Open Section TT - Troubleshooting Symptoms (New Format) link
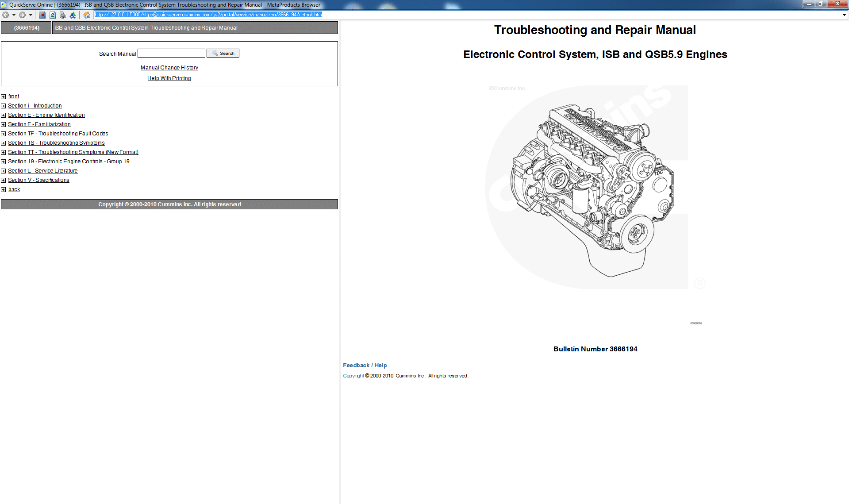Screen dimensions: 849x504 click(x=73, y=152)
